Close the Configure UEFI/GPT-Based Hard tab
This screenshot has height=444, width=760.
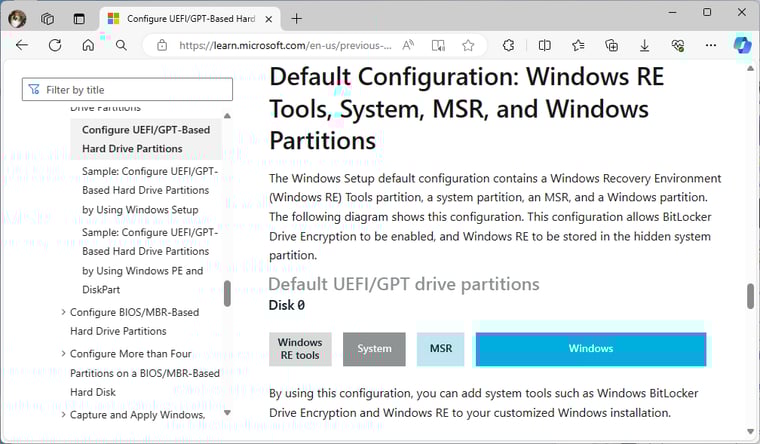click(269, 19)
